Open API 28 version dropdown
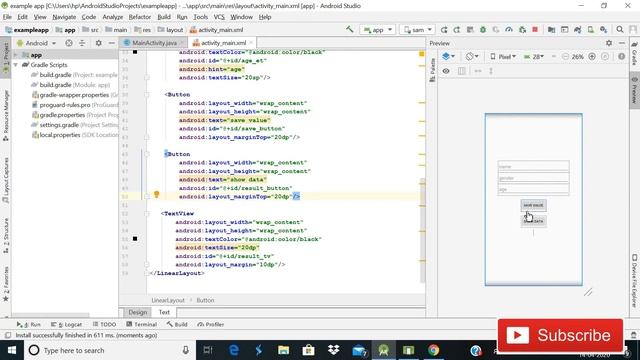Image resolution: width=640 pixels, height=360 pixels. tap(534, 56)
